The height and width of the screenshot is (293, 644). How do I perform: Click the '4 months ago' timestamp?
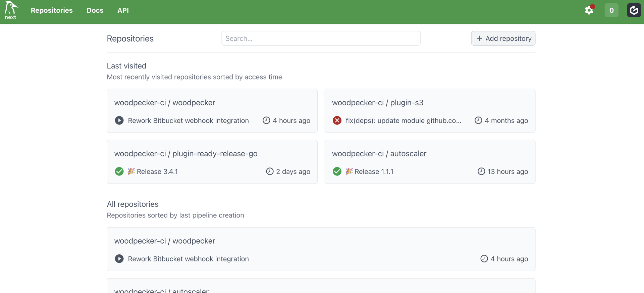coord(506,120)
